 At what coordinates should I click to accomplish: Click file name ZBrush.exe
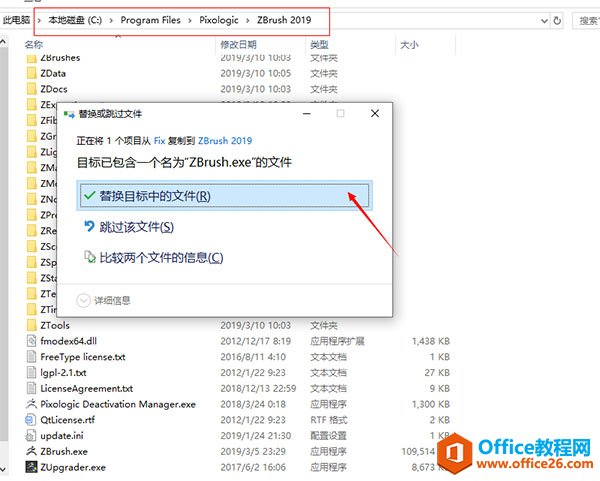(x=64, y=452)
